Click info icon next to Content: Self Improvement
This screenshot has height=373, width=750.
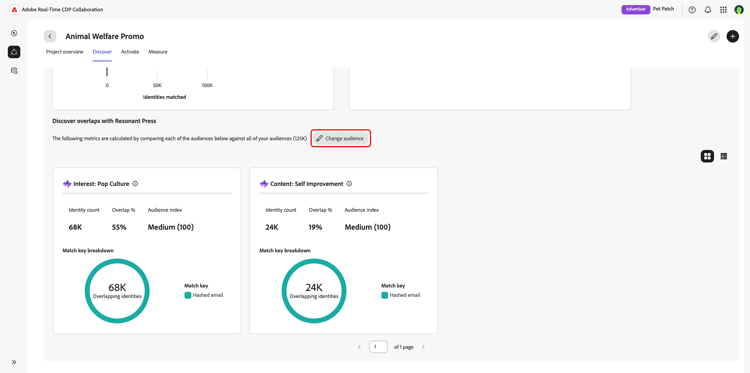[349, 184]
